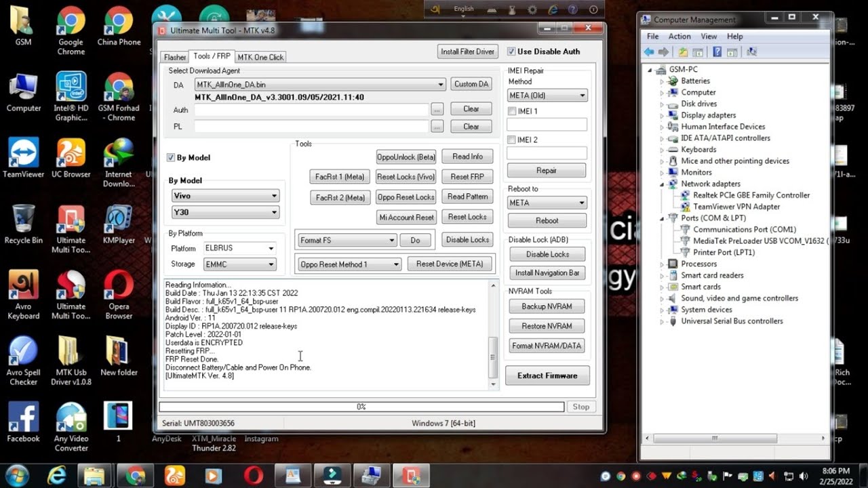Select TeamViewer desktop icon
Viewport: 868px width, 488px height.
pos(23,159)
